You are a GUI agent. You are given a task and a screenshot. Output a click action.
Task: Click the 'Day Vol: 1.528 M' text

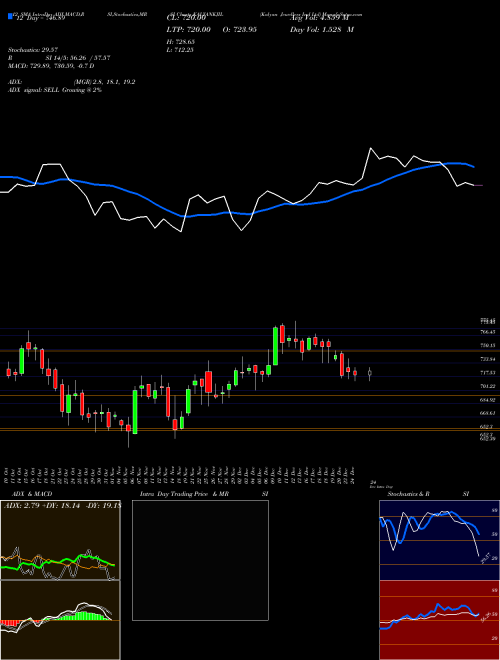[x=322, y=30]
